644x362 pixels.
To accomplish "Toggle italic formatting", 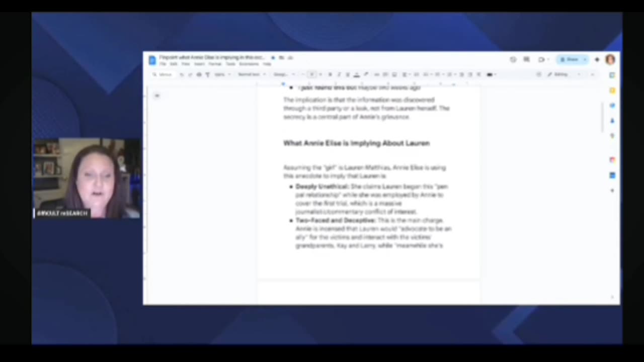I will pyautogui.click(x=339, y=74).
